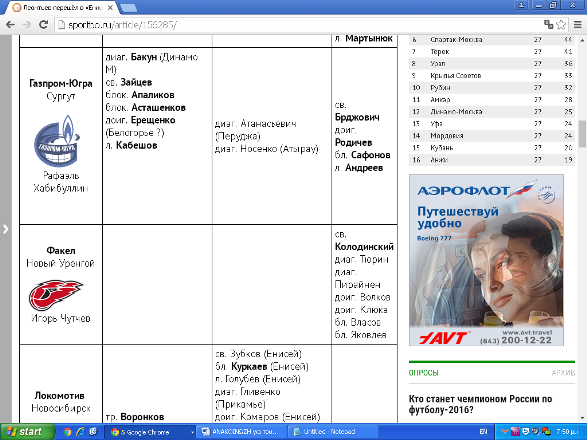This screenshot has width=587, height=440.
Task: Go forward in browser history
Action: click(27, 25)
